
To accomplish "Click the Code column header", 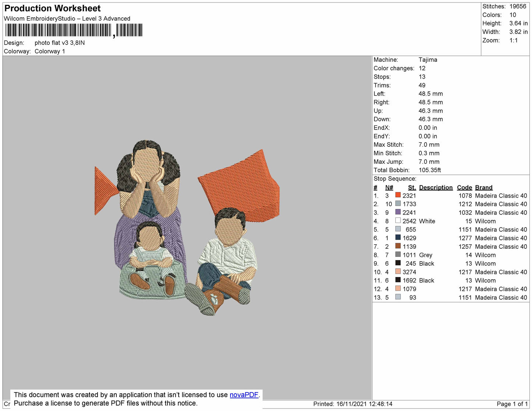I will pos(464,187).
